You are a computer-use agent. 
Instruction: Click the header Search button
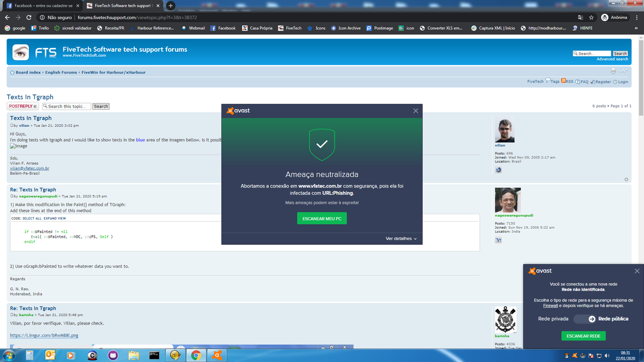coord(620,53)
